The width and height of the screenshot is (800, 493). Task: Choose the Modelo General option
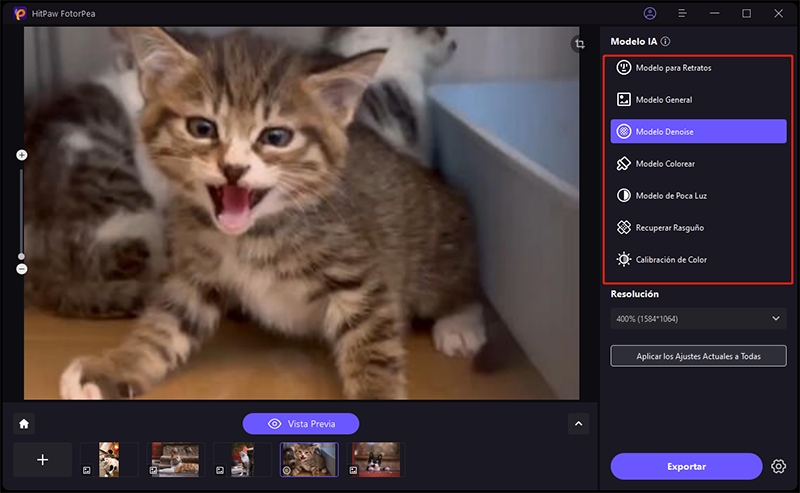pyautogui.click(x=698, y=100)
